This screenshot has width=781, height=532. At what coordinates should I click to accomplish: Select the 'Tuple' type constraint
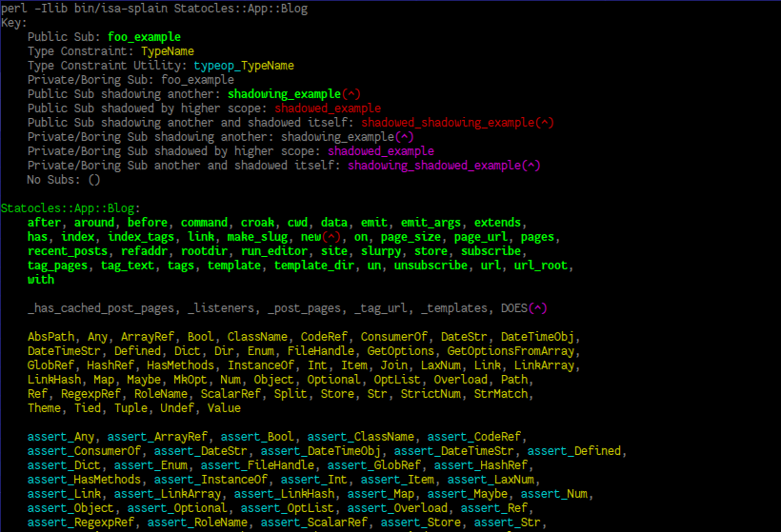pos(130,408)
